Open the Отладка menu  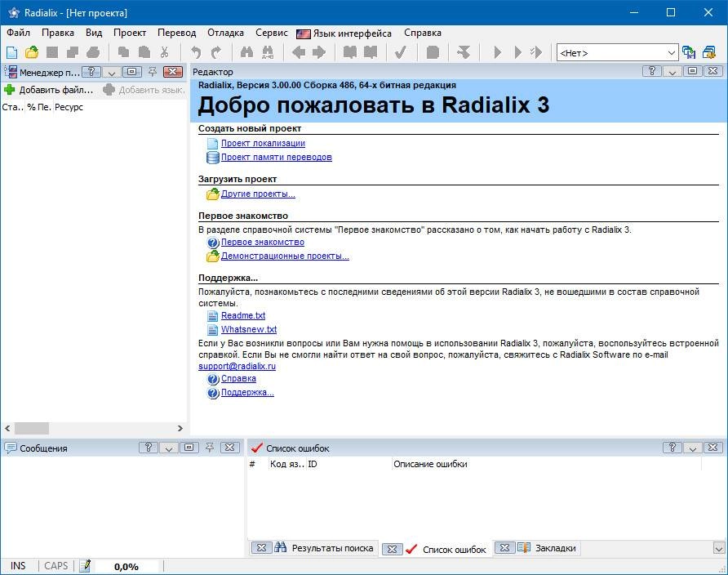225,33
